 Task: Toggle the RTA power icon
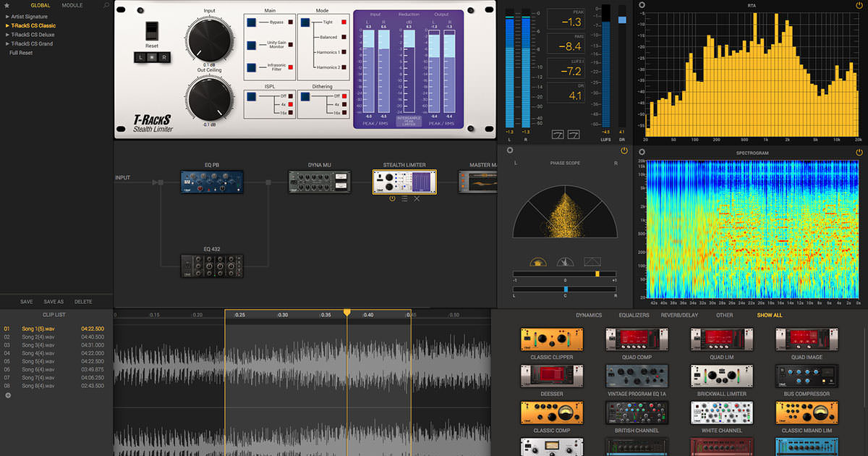click(x=859, y=5)
